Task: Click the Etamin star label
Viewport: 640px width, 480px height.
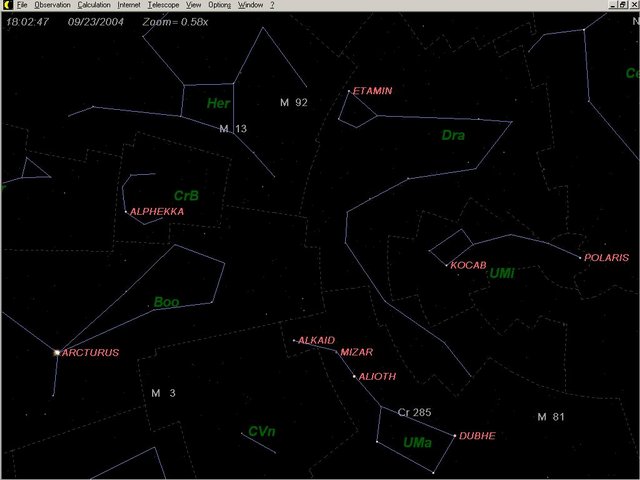Action: tap(373, 91)
